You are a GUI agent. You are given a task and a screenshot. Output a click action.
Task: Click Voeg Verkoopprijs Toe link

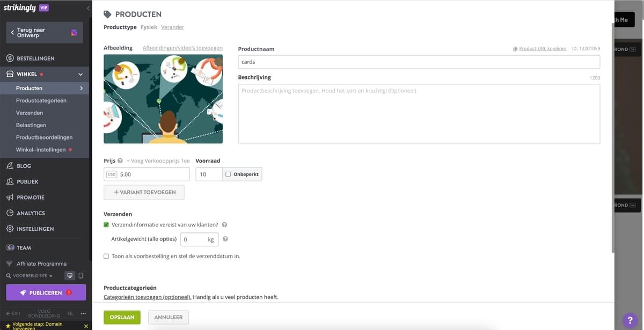coord(158,160)
